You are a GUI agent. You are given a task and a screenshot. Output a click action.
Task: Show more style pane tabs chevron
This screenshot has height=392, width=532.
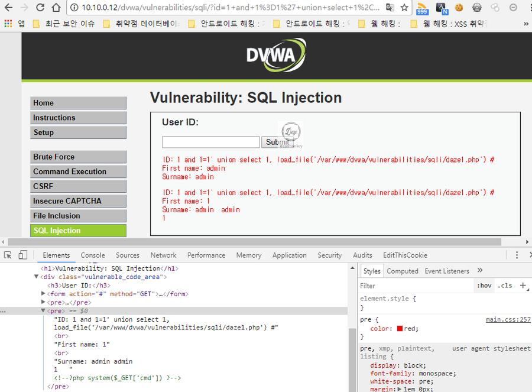[x=480, y=270]
